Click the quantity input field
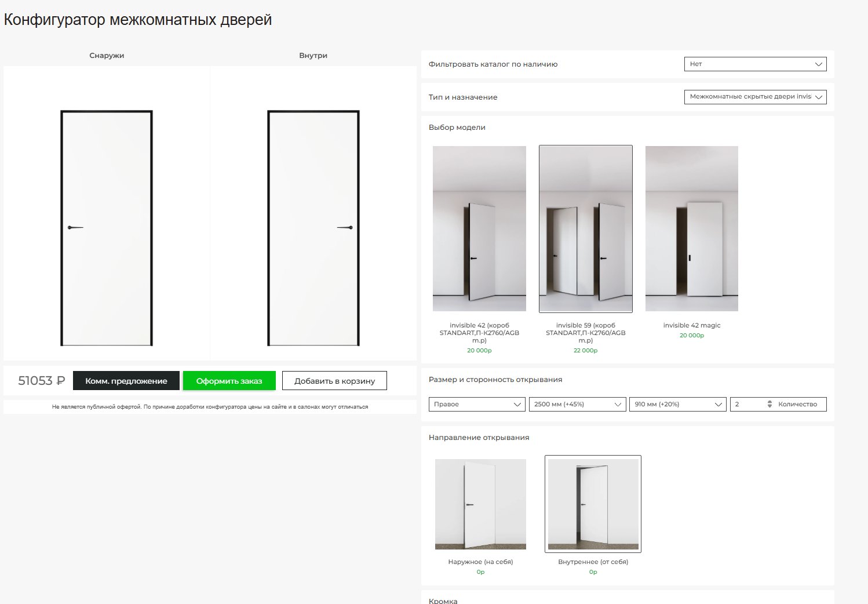This screenshot has width=868, height=604. coord(749,404)
